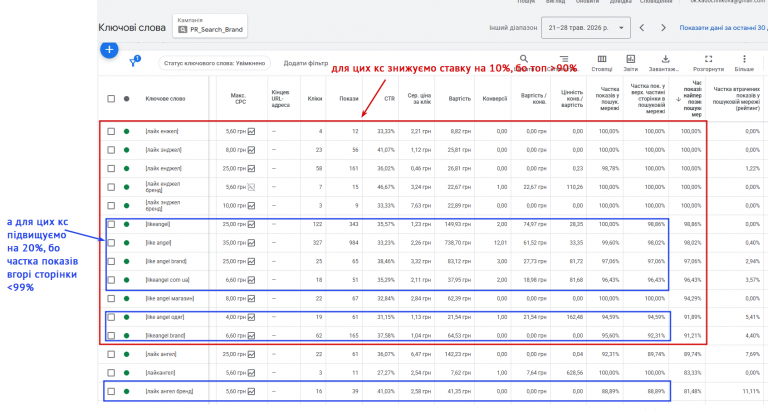
Task: Tick checkbox for [likeangel brand] row
Action: coord(111,336)
